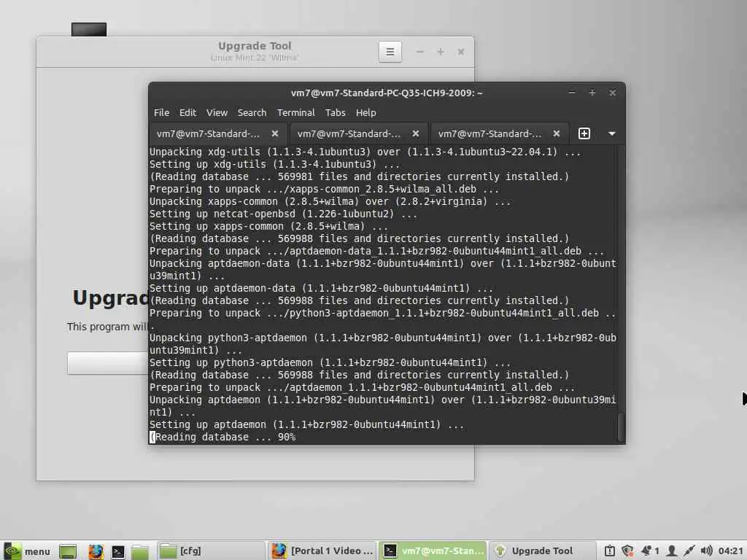Open the network connection tray icon
The width and height of the screenshot is (747, 560).
coord(689,551)
